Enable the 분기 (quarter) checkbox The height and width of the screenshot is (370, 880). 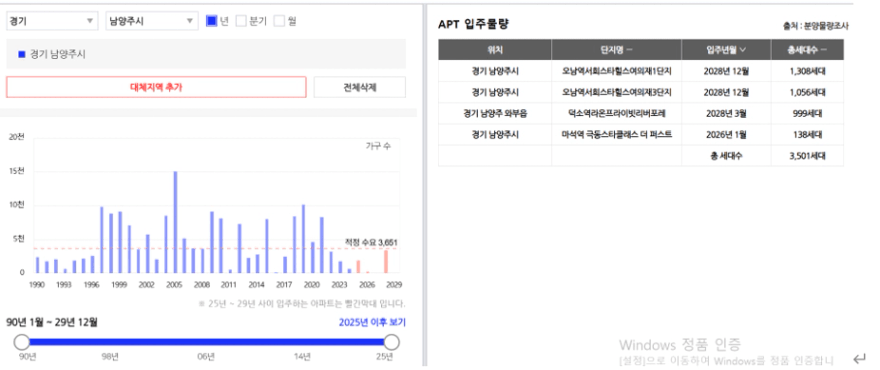pos(241,21)
